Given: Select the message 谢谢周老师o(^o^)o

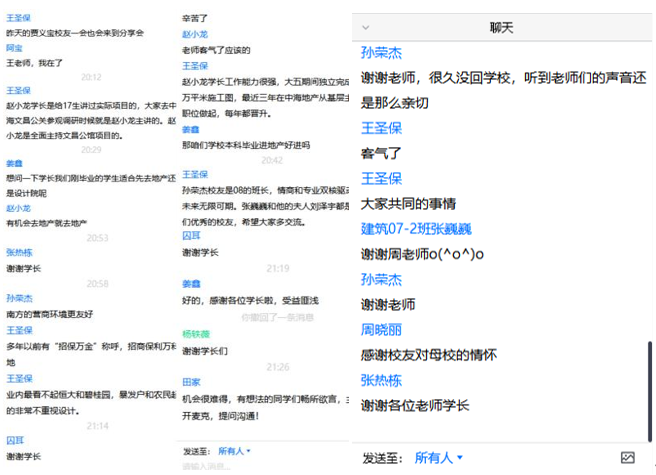Looking at the screenshot, I should click(422, 254).
